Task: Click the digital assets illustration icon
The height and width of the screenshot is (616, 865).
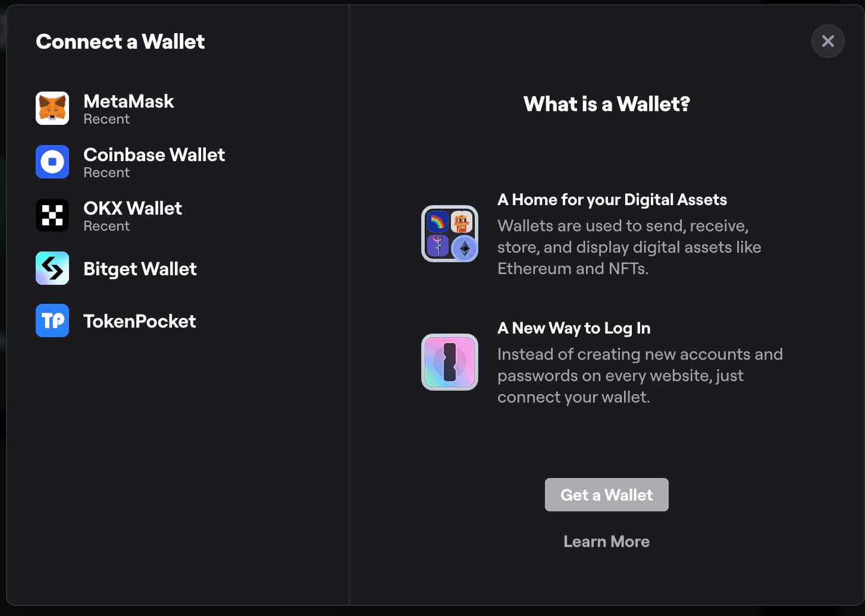Action: [449, 234]
